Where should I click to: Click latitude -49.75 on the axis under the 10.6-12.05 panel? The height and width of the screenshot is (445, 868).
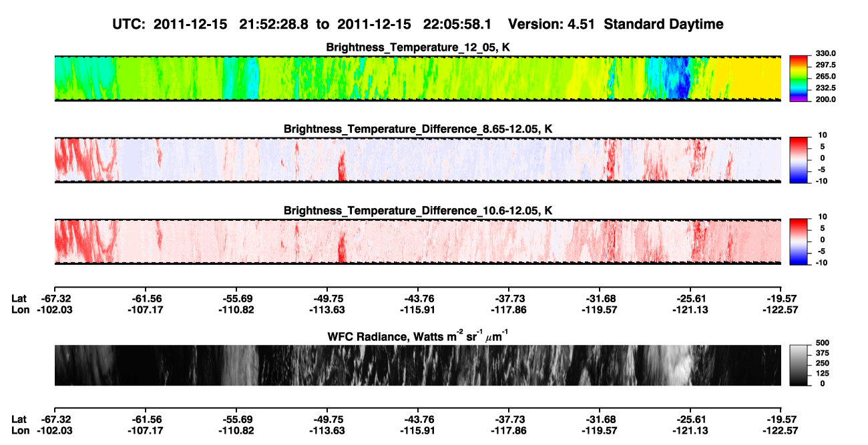click(327, 299)
